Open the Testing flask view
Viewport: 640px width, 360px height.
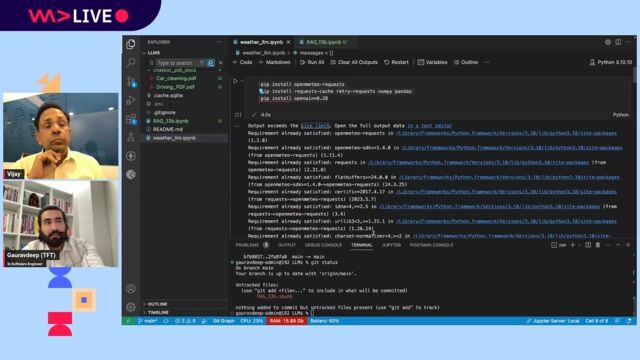tap(131, 137)
